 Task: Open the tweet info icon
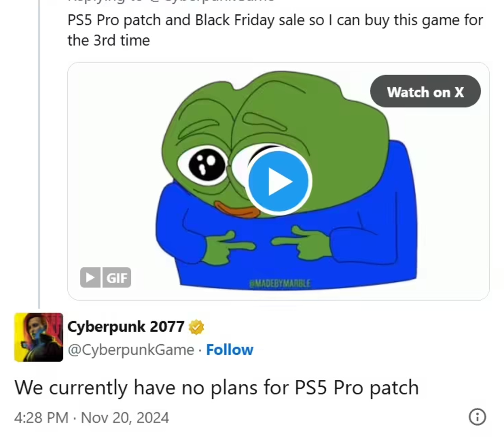point(477,417)
